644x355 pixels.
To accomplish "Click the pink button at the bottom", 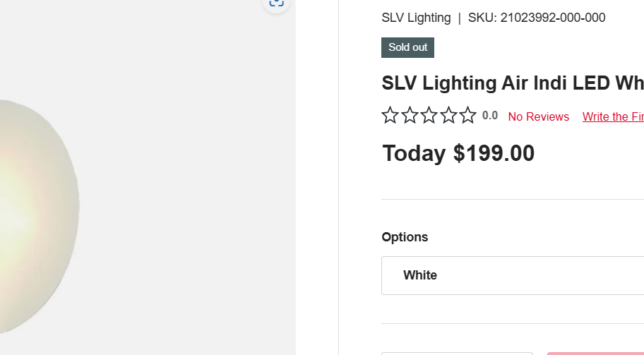I will (595, 354).
